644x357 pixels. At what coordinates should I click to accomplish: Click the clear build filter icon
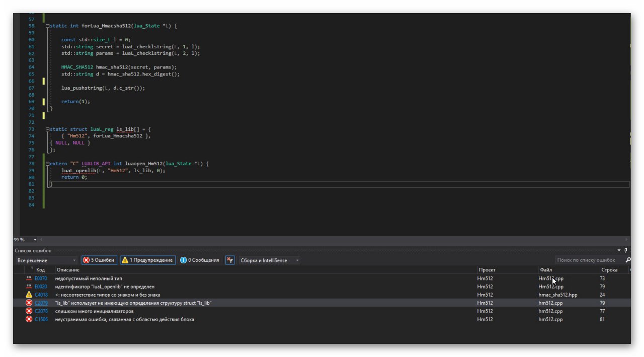tap(230, 260)
